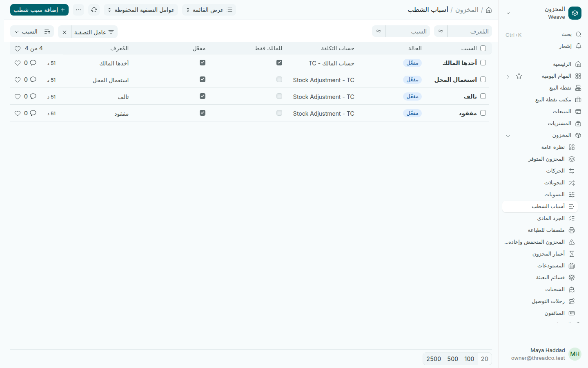Viewport: 588px width, 368px height.
Task: Open المستودعات sidebar item
Action: (540, 266)
